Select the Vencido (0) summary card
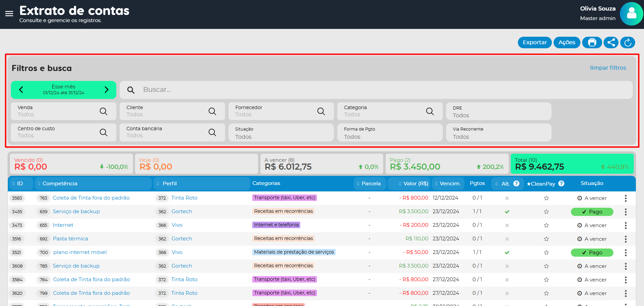This screenshot has height=306, width=644. (x=71, y=164)
